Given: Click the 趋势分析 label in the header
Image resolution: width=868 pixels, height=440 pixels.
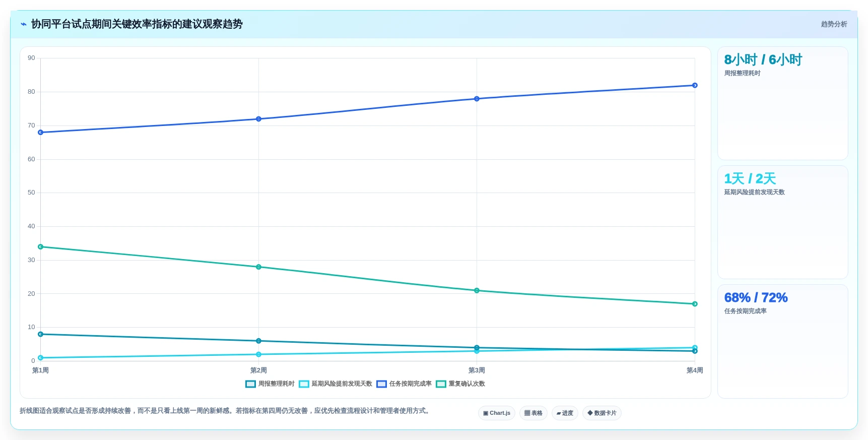Looking at the screenshot, I should tap(834, 24).
